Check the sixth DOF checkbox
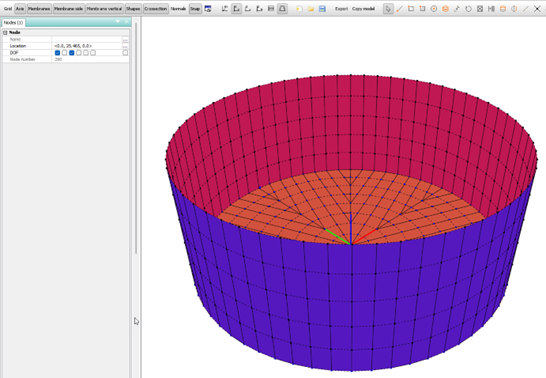Viewport: 546px width, 378px height. (93, 53)
